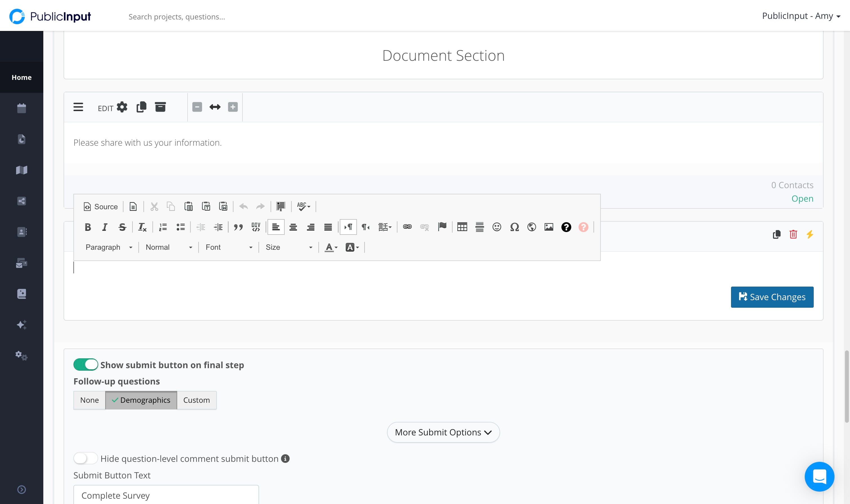
Task: Toggle bold formatting in editor toolbar
Action: (x=87, y=227)
